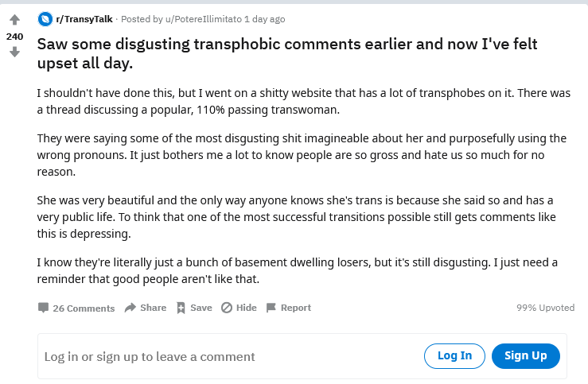The width and height of the screenshot is (588, 384).
Task: Click the r/TransyTalk community avatar icon
Action: click(45, 19)
